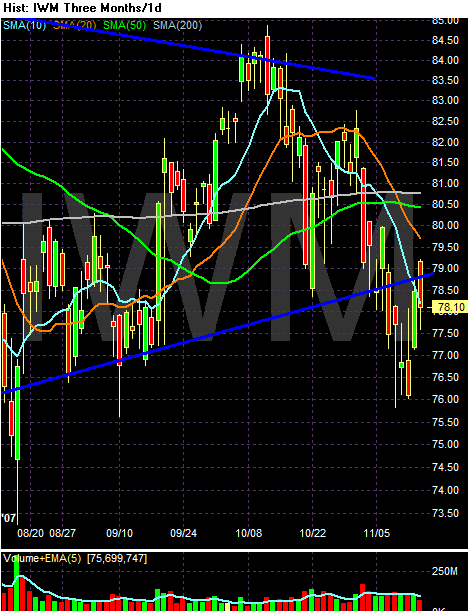
Task: Click the tallest green volume bar
Action: point(16,585)
